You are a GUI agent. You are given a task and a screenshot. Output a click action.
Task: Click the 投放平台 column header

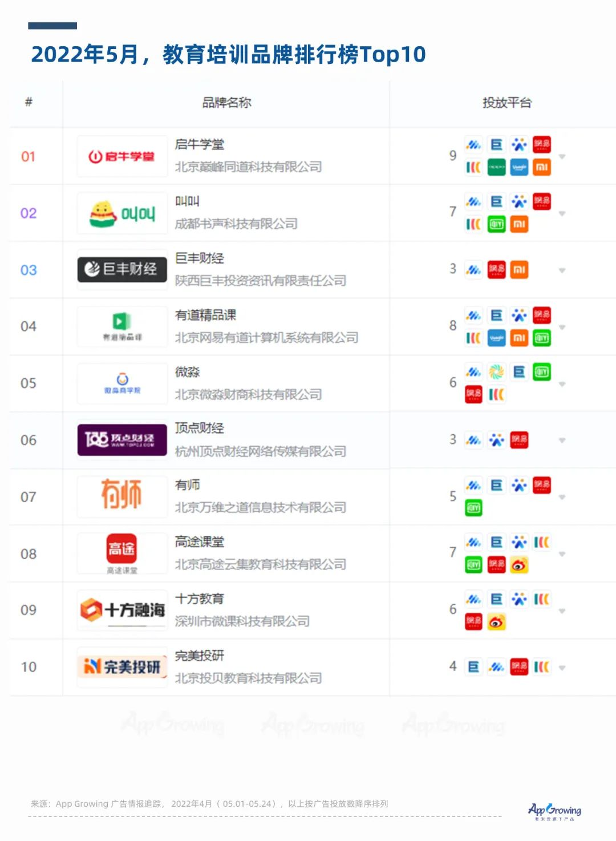pyautogui.click(x=507, y=103)
